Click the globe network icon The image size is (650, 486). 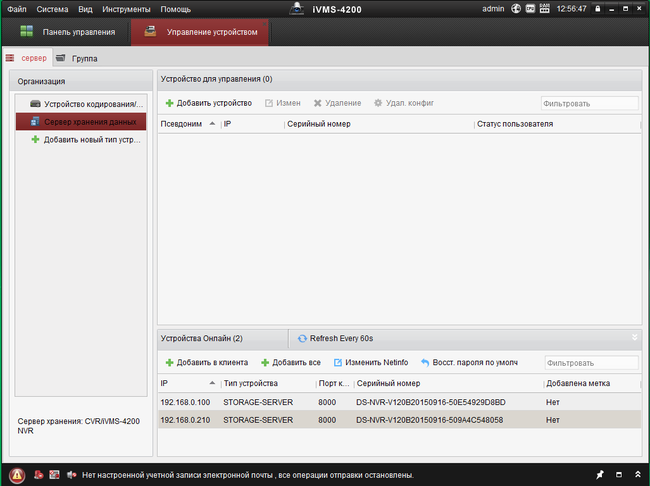coord(516,9)
